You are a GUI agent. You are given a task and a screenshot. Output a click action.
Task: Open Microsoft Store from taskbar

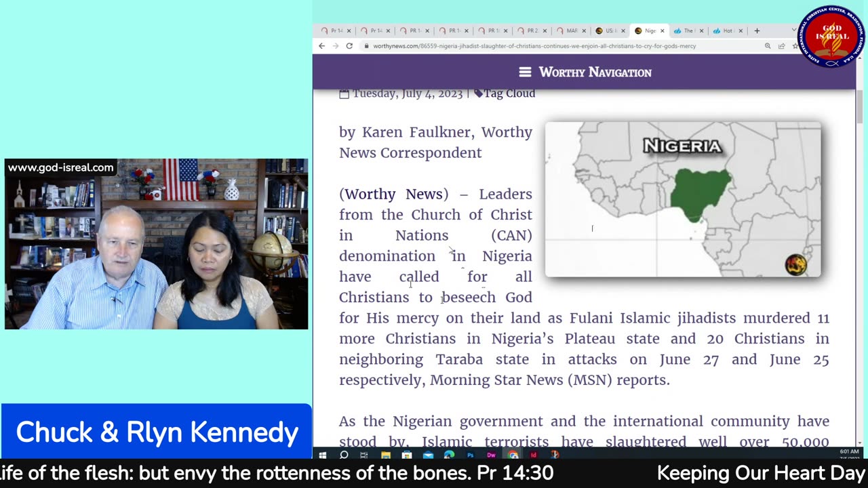[407, 455]
